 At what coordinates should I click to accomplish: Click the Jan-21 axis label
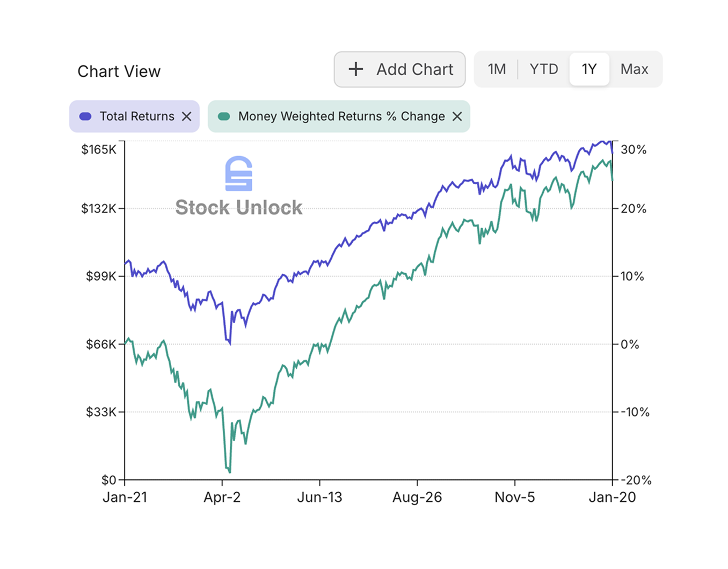125,497
